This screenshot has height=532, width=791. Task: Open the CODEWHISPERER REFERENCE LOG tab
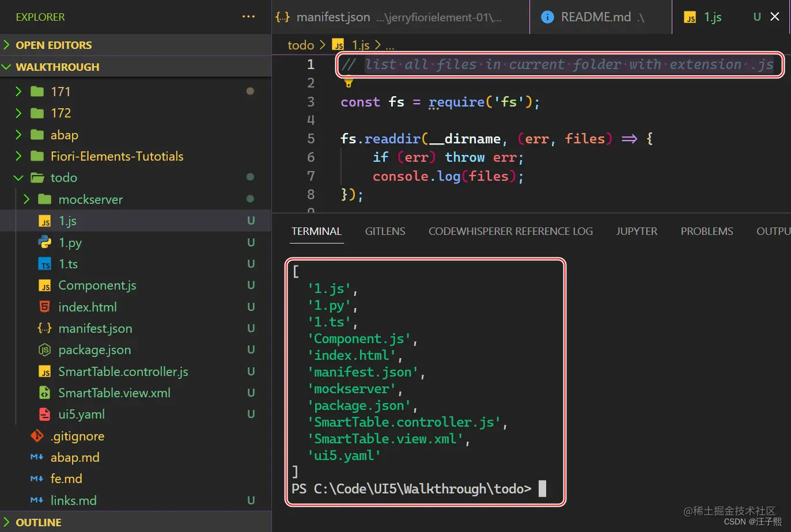point(510,231)
